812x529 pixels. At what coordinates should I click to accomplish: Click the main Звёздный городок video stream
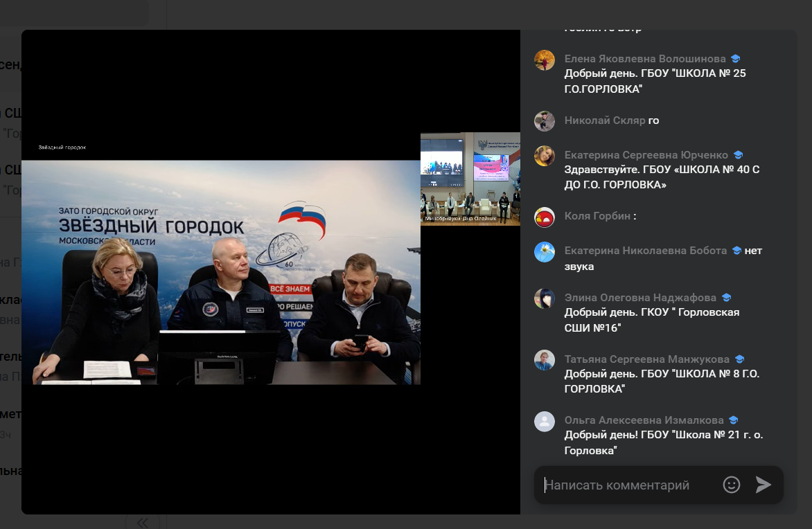click(x=221, y=272)
